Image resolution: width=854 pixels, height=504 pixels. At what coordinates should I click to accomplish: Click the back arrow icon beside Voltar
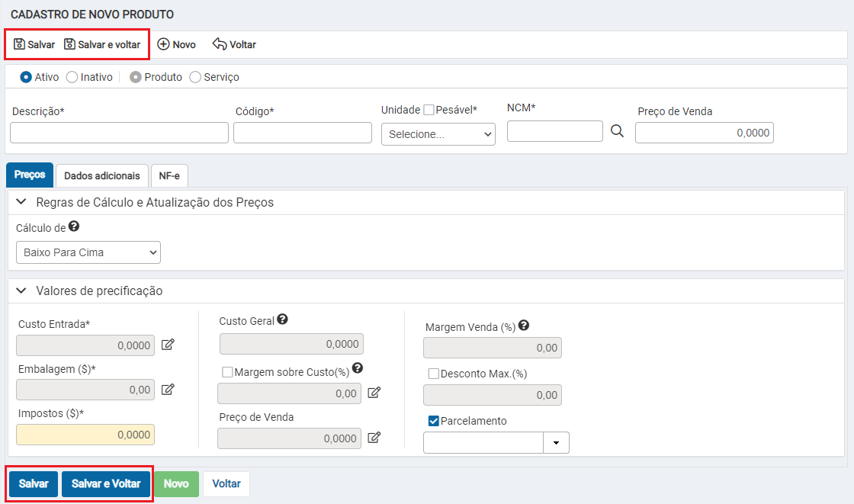(x=220, y=44)
